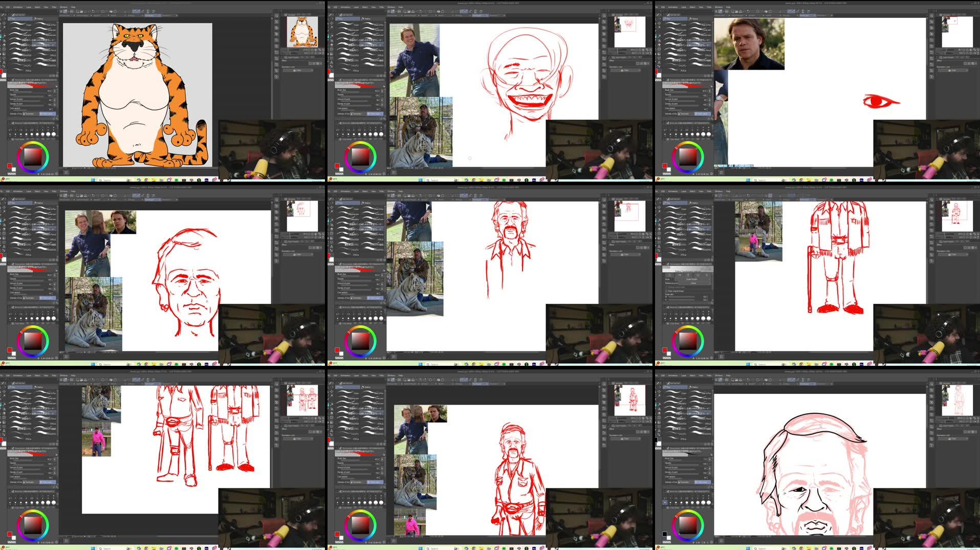The image size is (980, 550).
Task: Adjust the Brush Size slider in the tiger window
Action: click(x=30, y=92)
